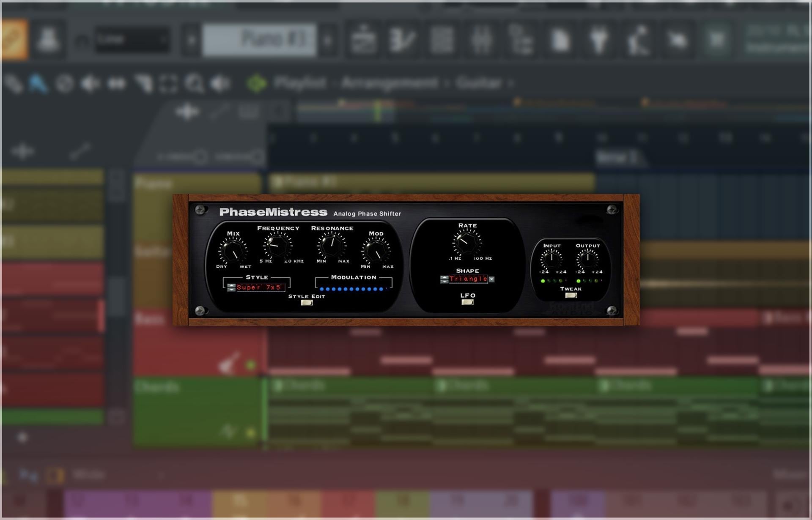Click the Playlist breadcrumb label
This screenshot has height=520, width=812.
(x=300, y=83)
